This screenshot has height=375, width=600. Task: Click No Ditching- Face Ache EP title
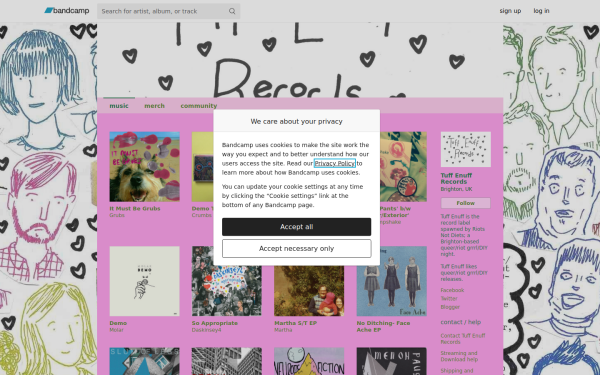383,326
